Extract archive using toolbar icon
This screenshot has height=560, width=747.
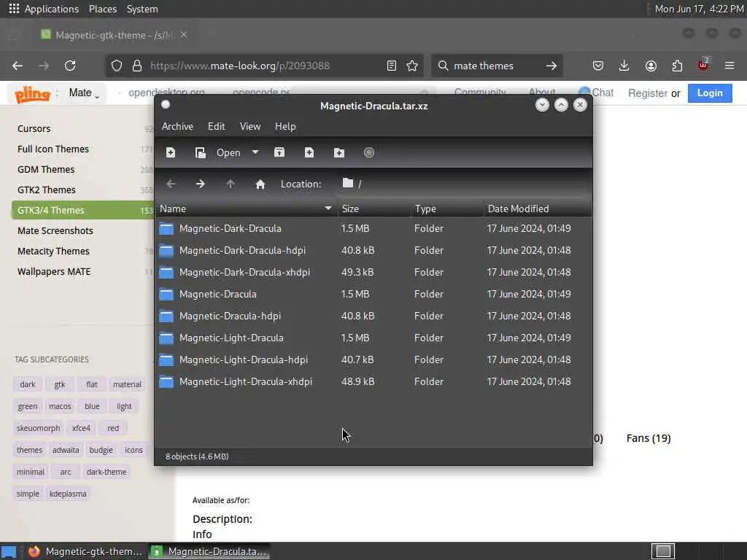279,152
